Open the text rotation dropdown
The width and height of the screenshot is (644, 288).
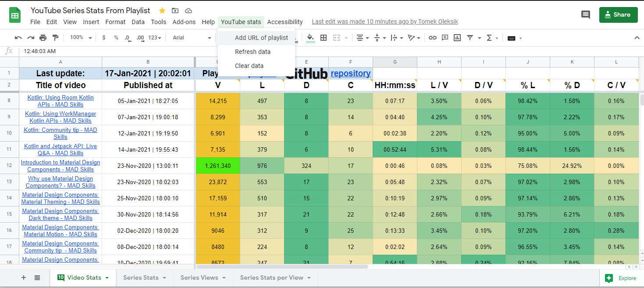click(414, 38)
